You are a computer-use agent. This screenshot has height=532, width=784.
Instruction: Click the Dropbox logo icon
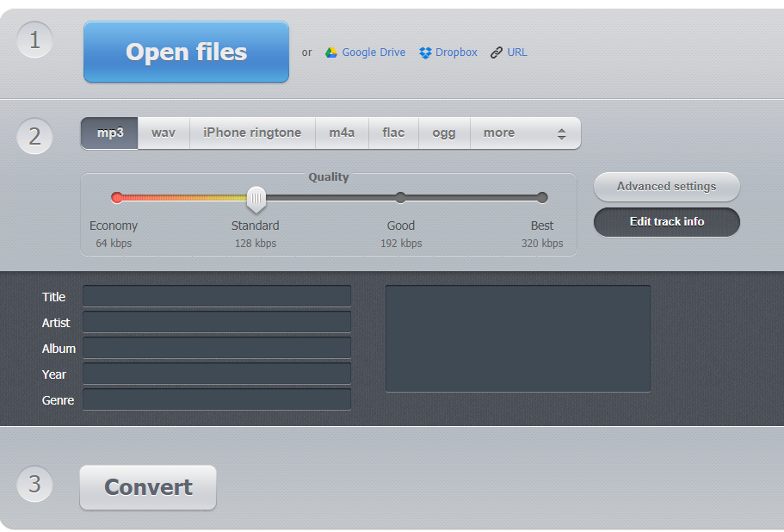[x=425, y=53]
